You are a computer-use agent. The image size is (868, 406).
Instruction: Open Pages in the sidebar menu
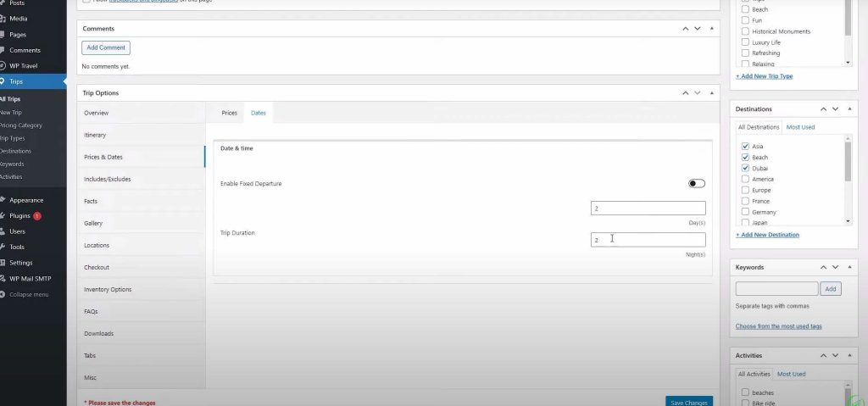(x=17, y=35)
